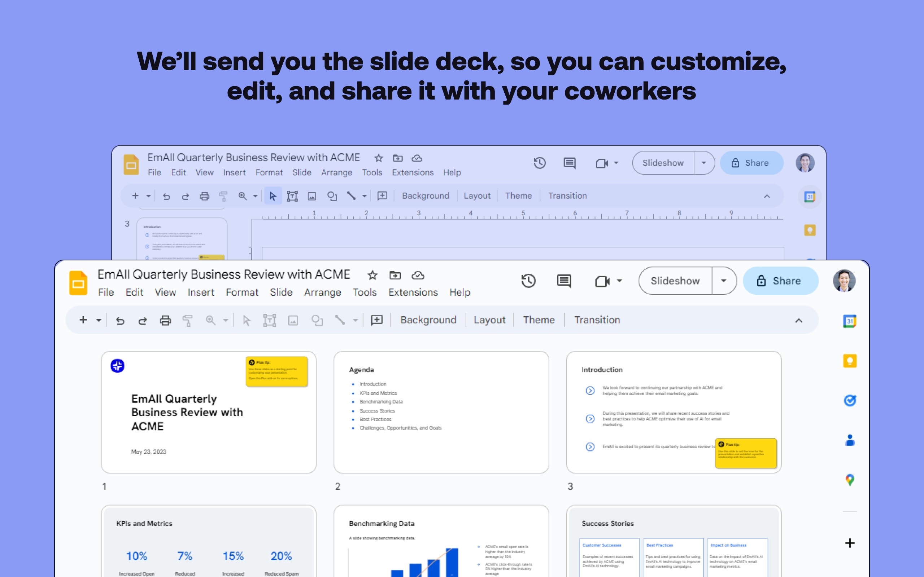Collapse the front toolbar with chevron
The image size is (924, 577).
[798, 321]
